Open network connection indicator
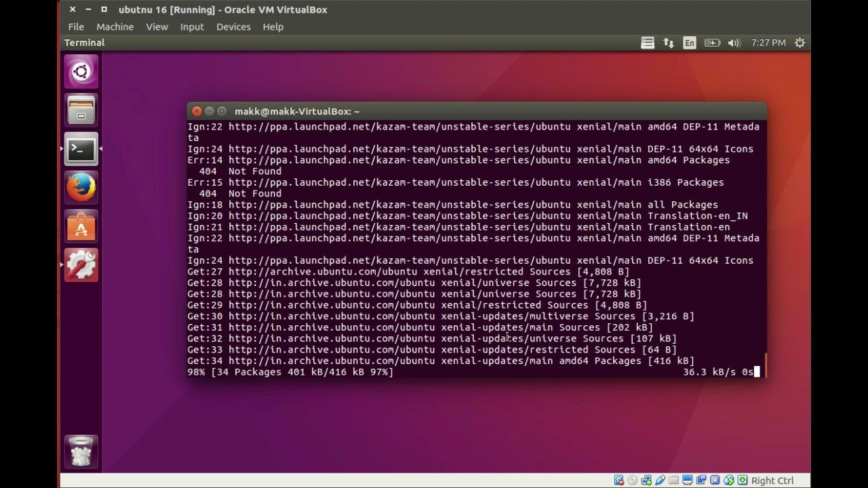Image resolution: width=868 pixels, height=488 pixels. (669, 43)
